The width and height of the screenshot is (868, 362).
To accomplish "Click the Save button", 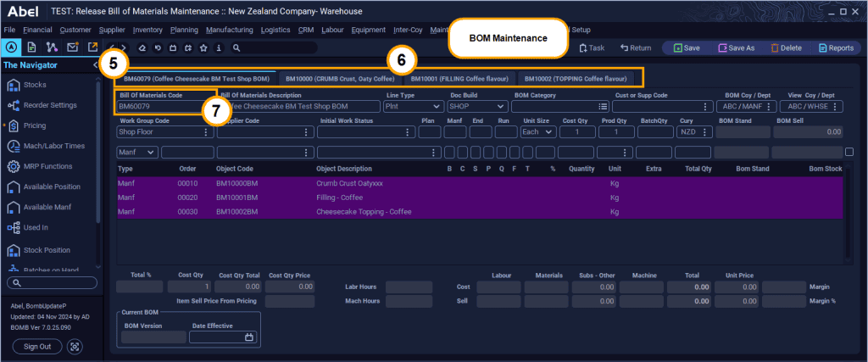I will [x=687, y=48].
